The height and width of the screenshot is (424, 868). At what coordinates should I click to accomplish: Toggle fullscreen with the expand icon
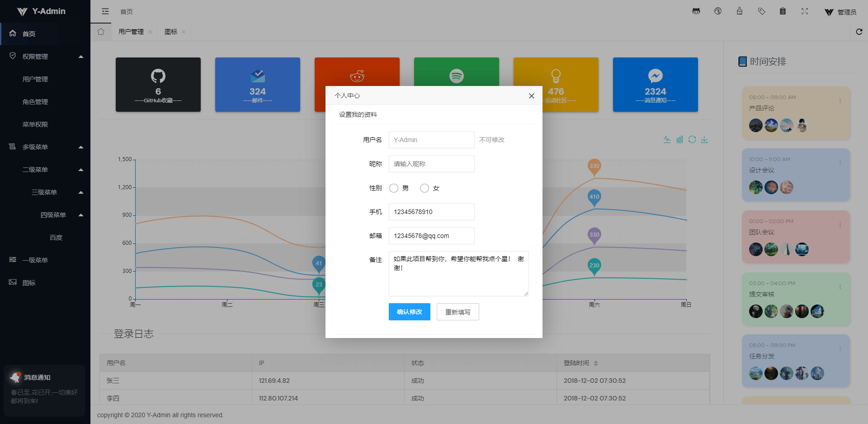[x=805, y=11]
